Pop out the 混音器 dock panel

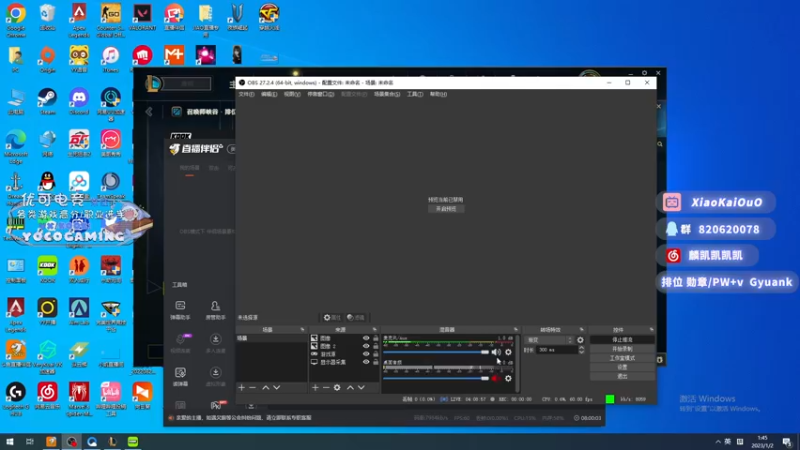tap(516, 330)
